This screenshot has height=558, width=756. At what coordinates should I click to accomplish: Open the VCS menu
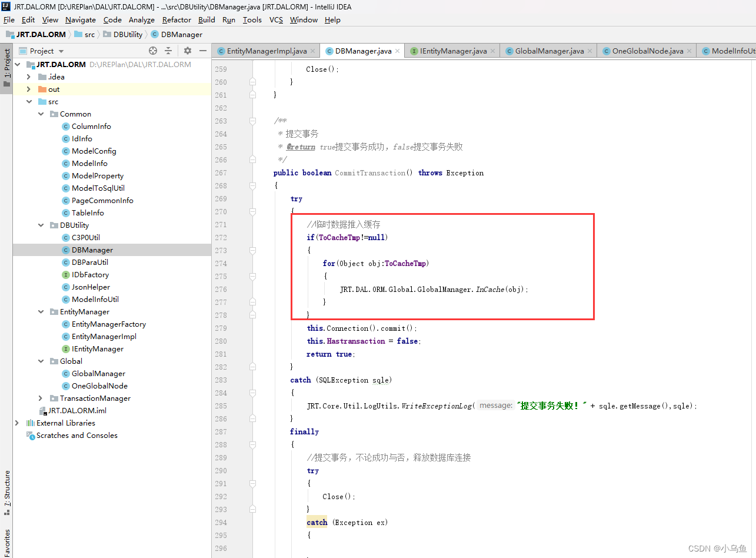276,19
